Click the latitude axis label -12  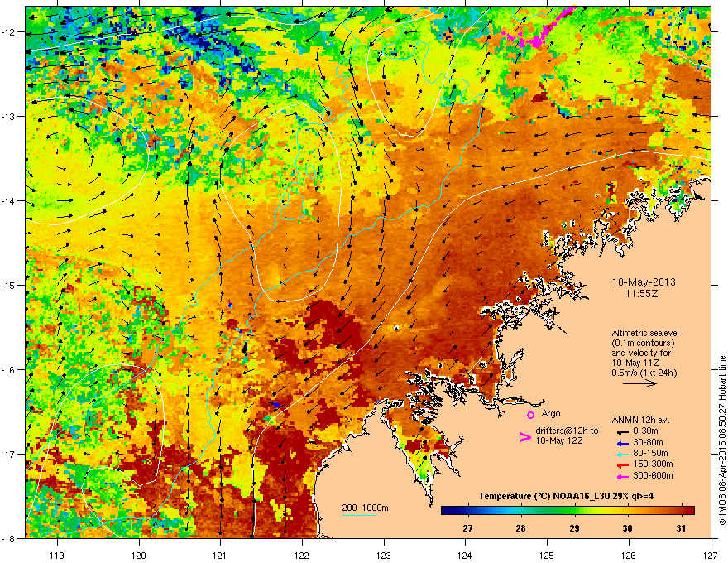8,32
